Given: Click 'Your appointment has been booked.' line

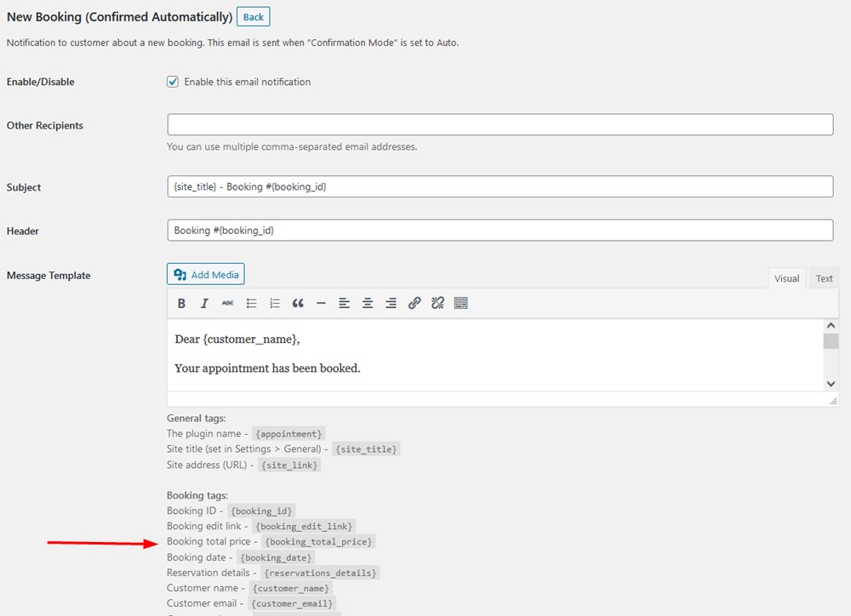Looking at the screenshot, I should click(x=267, y=368).
